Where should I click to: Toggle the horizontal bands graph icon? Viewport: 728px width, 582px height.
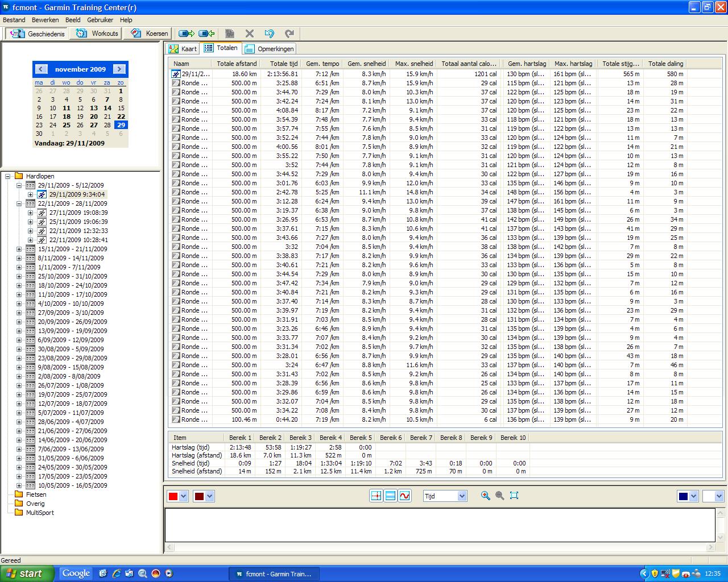[x=390, y=496]
